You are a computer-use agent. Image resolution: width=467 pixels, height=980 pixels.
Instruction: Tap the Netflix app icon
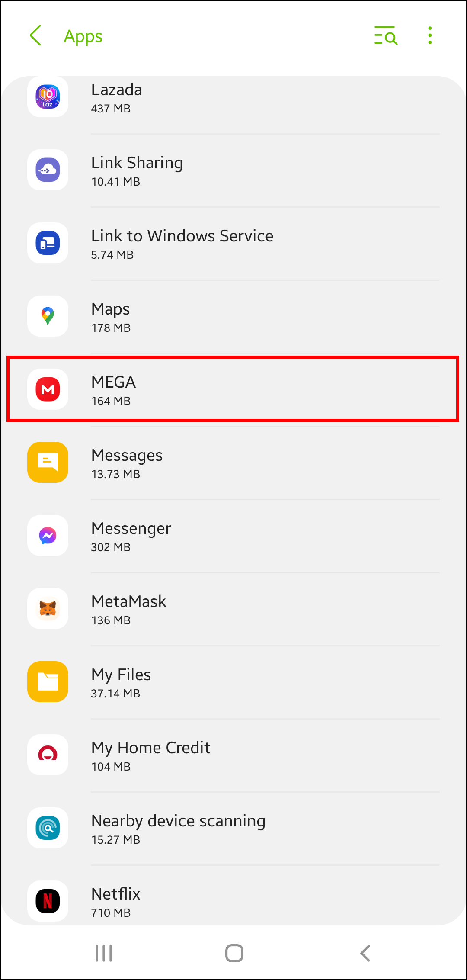coord(48,901)
